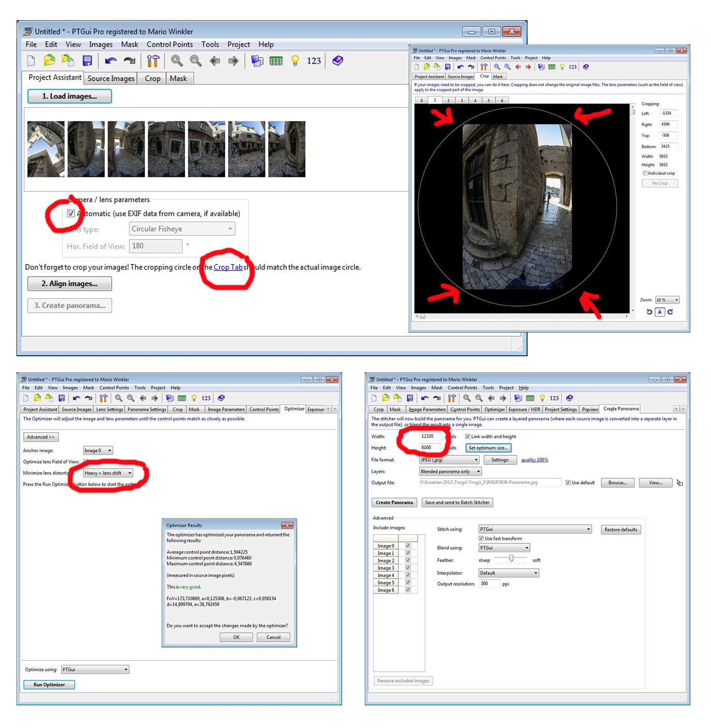Toggle the Use fast transform checkbox
The height and width of the screenshot is (728, 711).
pyautogui.click(x=481, y=538)
